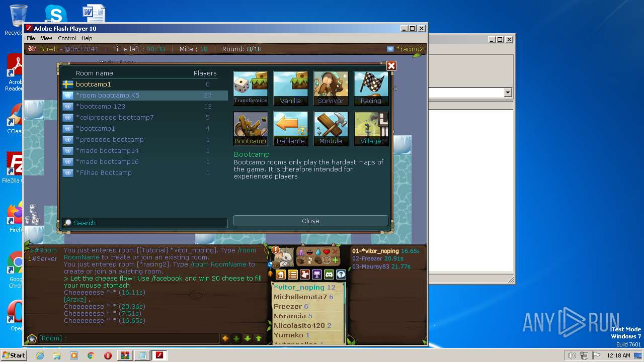
Task: Join the *celiprooooo bootcamp7 room
Action: click(145, 118)
